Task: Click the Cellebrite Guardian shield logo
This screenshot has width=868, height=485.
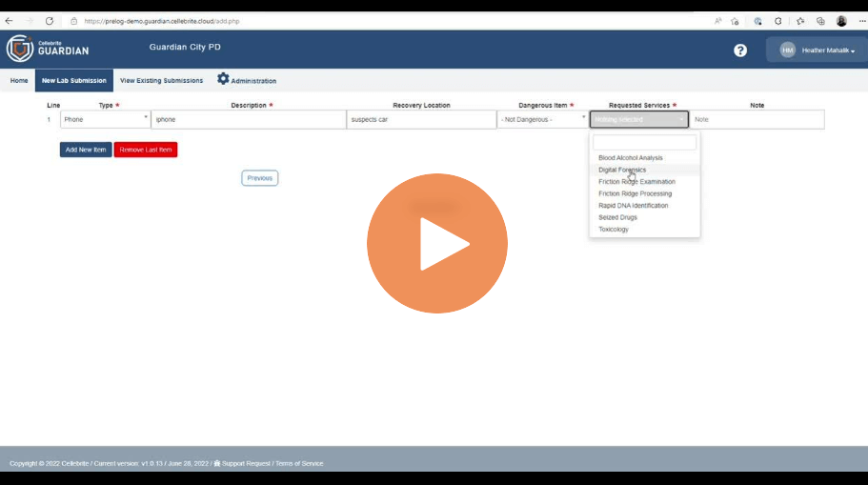Action: click(20, 49)
